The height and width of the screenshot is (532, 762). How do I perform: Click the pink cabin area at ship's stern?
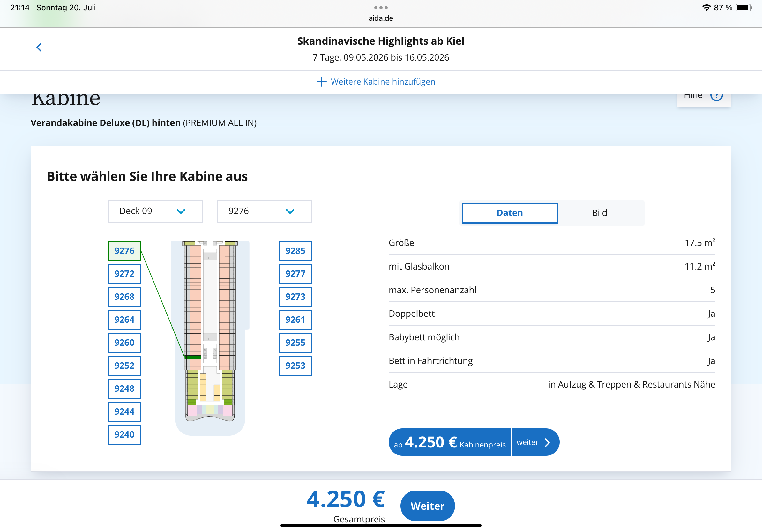(192, 410)
